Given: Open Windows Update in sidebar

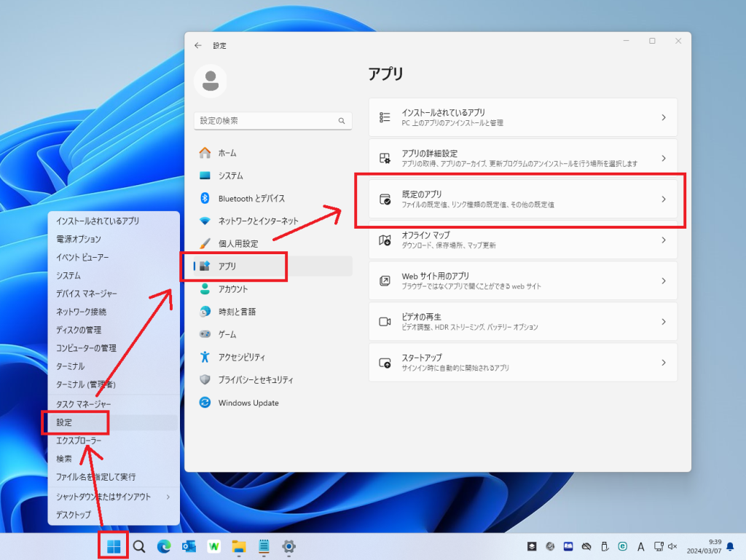Looking at the screenshot, I should (x=273, y=403).
